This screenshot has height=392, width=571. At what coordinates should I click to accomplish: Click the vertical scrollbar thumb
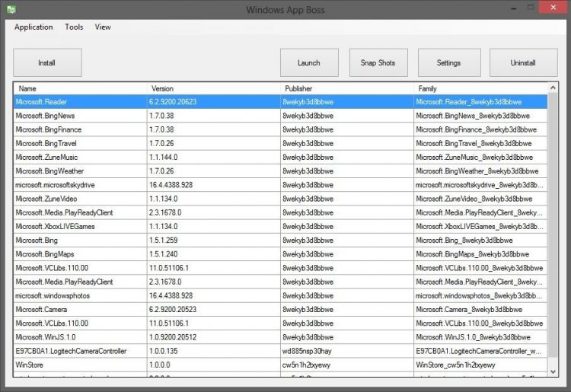click(553, 225)
